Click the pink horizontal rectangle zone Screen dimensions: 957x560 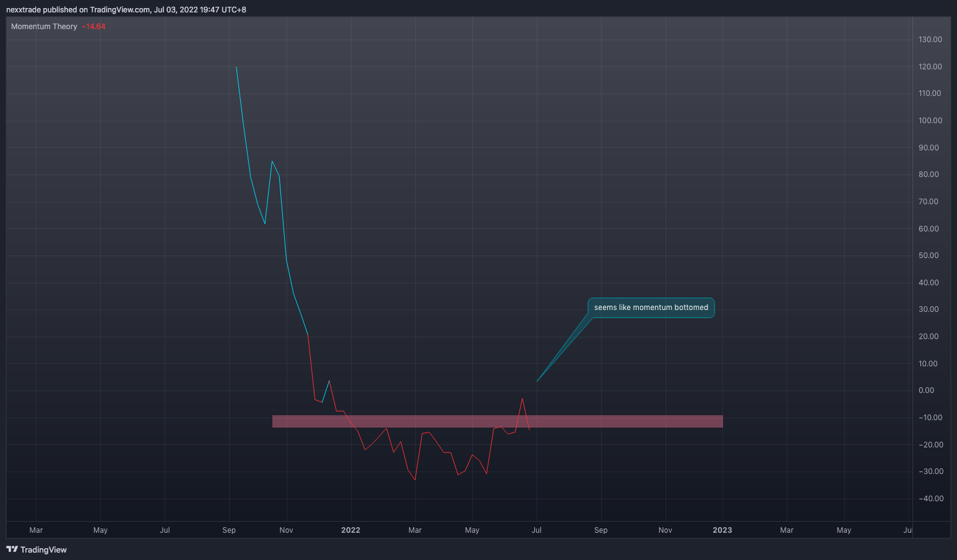tap(498, 421)
